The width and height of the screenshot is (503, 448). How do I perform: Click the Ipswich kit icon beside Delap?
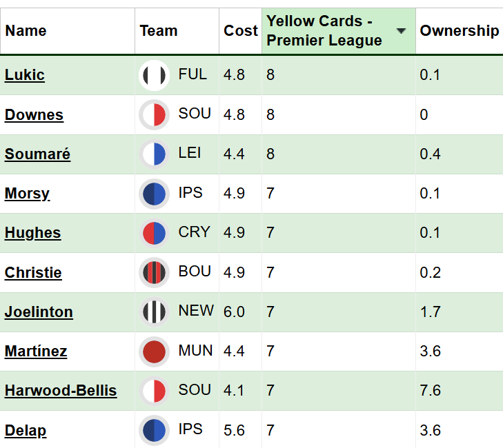(154, 430)
